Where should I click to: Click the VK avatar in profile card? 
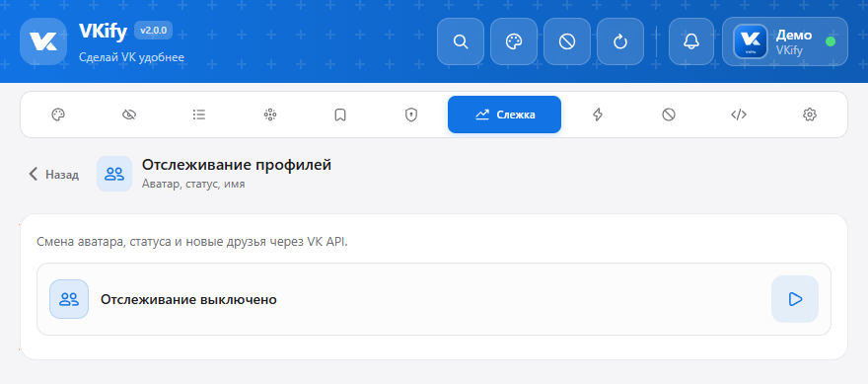tap(750, 41)
